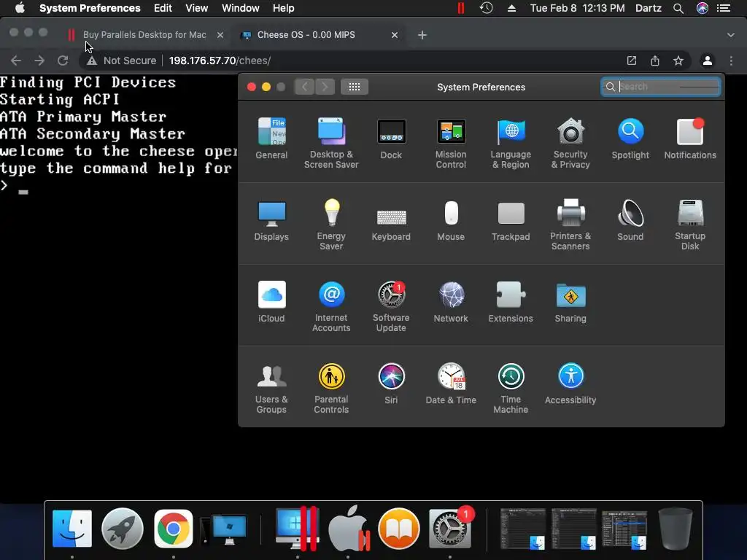This screenshot has height=560, width=747.
Task: Open Date & Time preferences
Action: pos(451,384)
